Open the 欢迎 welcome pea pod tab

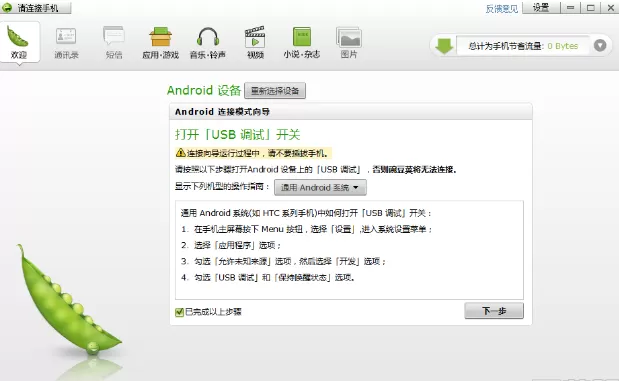coord(19,42)
